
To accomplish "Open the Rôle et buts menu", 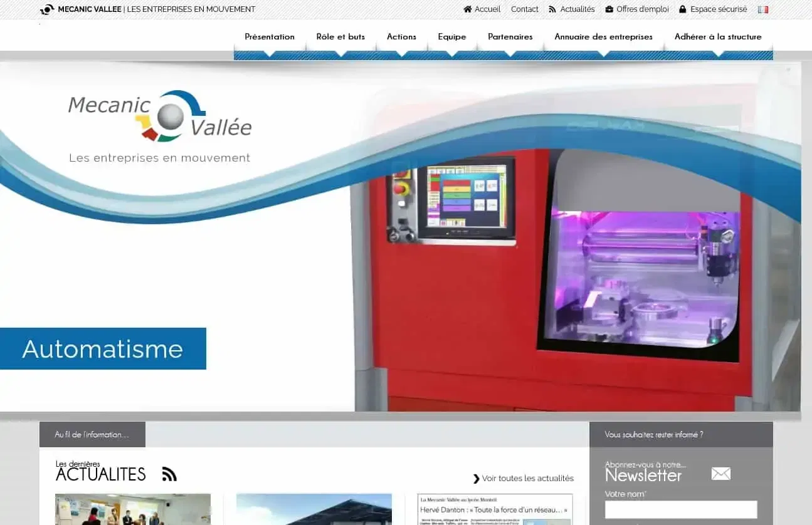I will (x=340, y=37).
